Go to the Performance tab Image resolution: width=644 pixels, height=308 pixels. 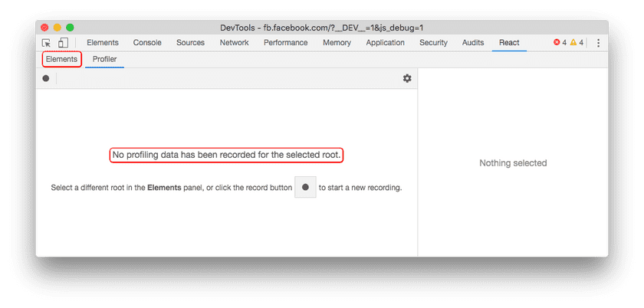pos(285,43)
